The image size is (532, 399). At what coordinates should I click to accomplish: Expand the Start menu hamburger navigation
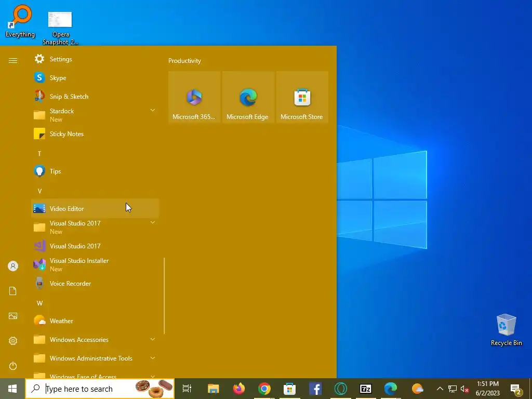pos(13,60)
